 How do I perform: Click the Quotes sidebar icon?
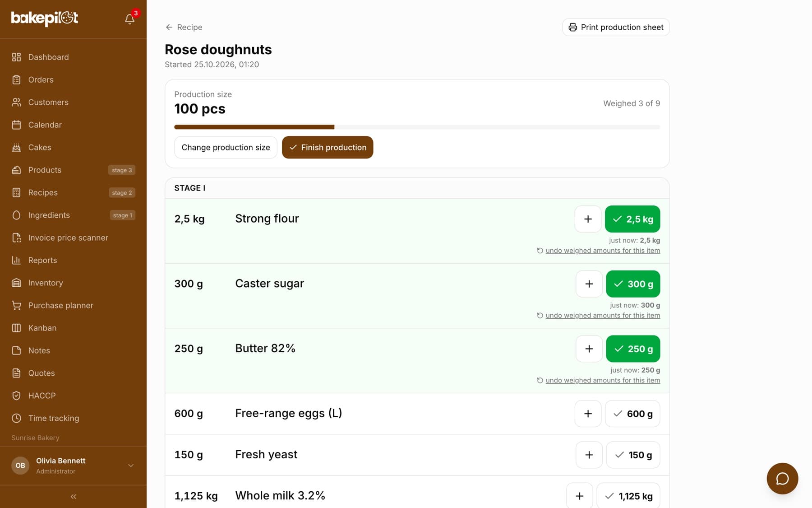16,373
